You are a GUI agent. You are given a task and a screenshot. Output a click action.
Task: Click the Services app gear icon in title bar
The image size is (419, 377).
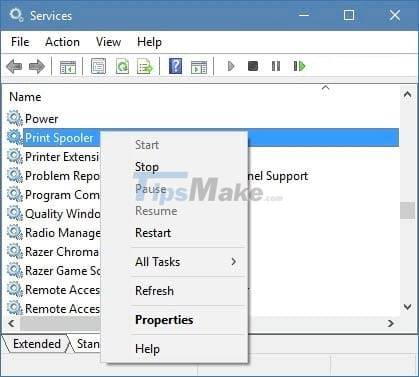16,15
